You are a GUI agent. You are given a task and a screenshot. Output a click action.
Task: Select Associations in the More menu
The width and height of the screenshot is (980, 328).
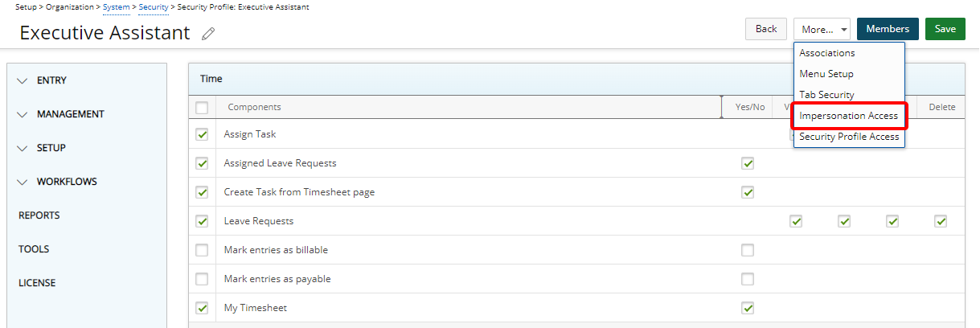pos(826,53)
